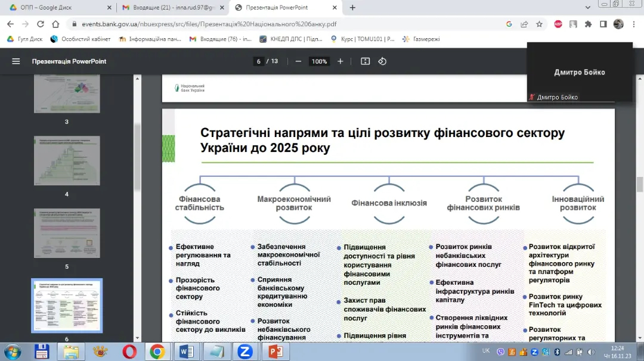Bookmark this page with the star icon

point(539,24)
